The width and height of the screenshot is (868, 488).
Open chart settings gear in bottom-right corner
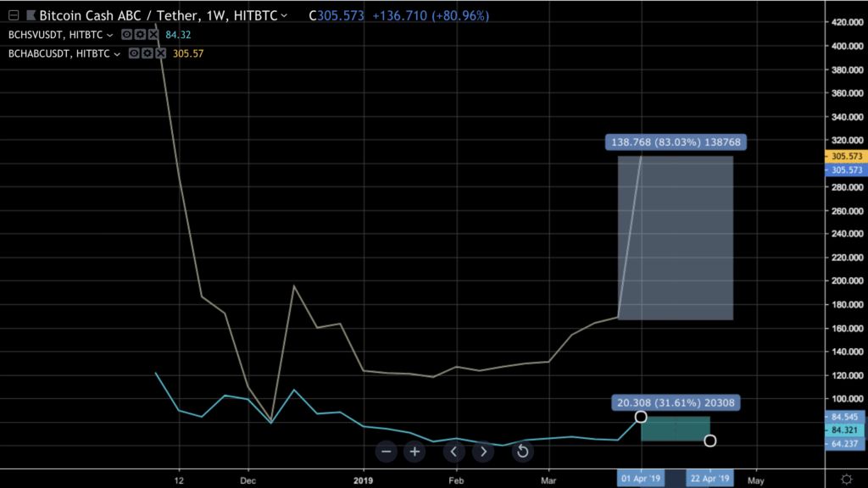844,480
